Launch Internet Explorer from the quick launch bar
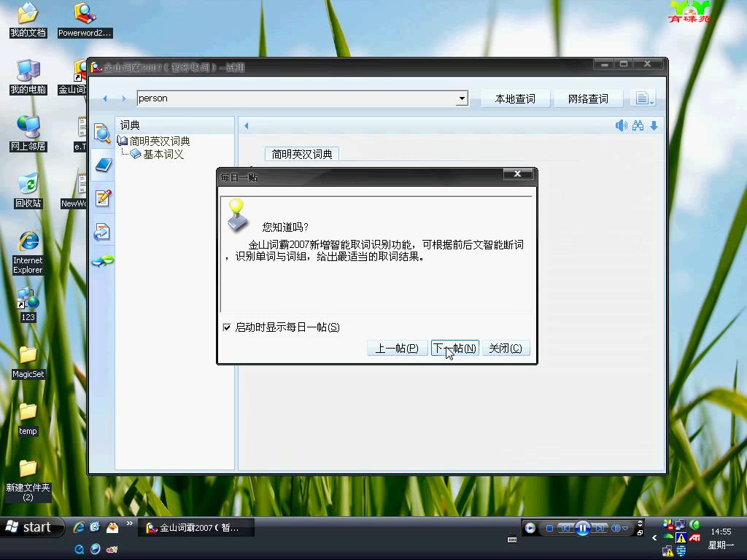The image size is (747, 560). click(x=79, y=527)
